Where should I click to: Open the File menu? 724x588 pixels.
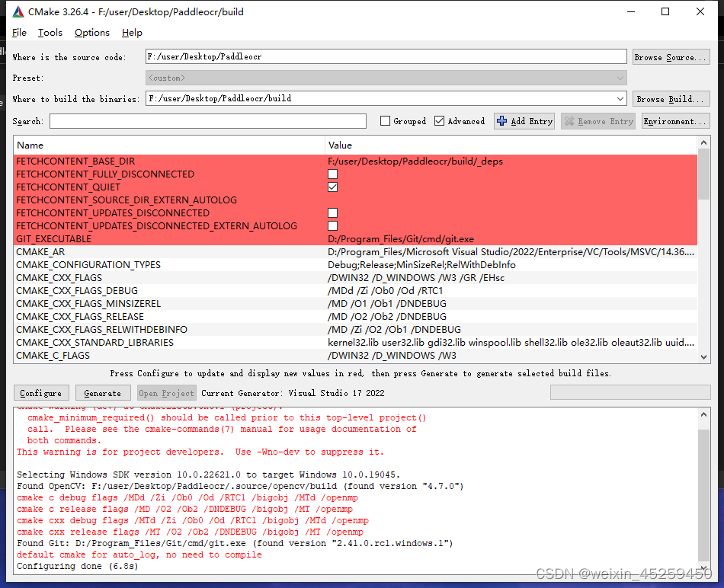point(19,33)
